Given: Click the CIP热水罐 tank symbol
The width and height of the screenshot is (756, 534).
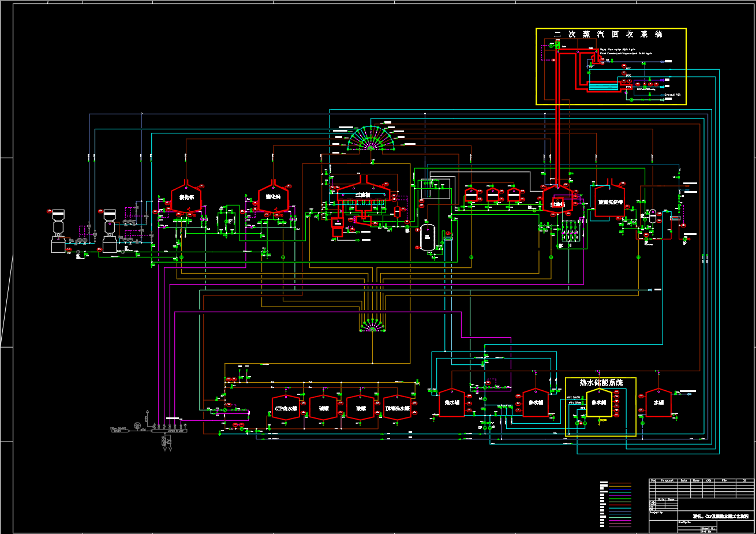Looking at the screenshot, I should [x=286, y=408].
